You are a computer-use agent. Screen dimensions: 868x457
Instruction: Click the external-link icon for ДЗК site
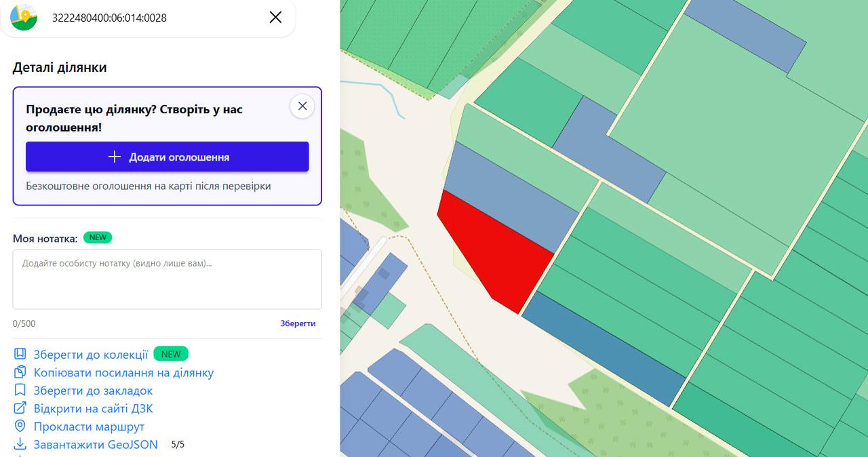tap(20, 408)
